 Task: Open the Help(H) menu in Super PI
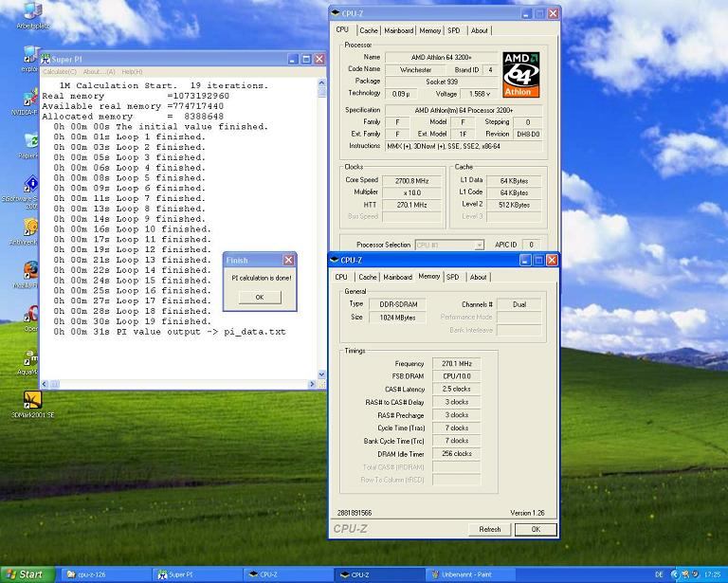[x=132, y=71]
